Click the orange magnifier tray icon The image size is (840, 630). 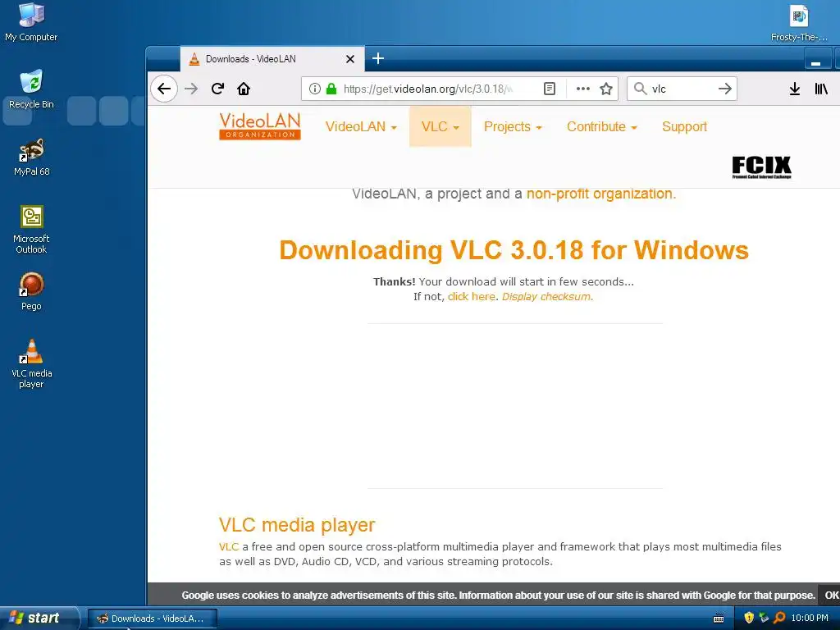(x=779, y=618)
